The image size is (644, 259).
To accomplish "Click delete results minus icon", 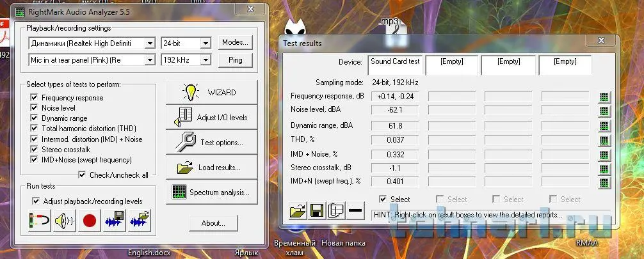I will click(355, 211).
